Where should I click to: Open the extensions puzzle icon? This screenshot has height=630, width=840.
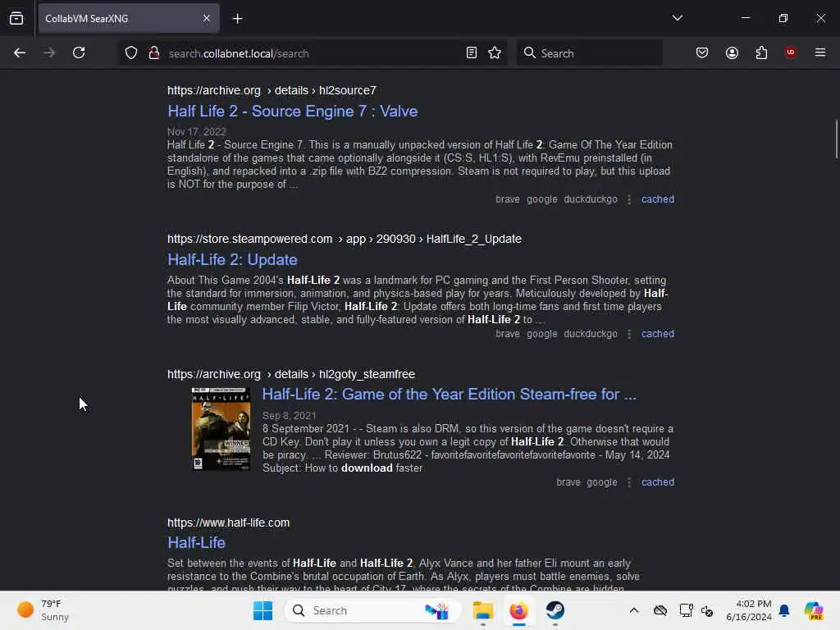[x=761, y=52]
